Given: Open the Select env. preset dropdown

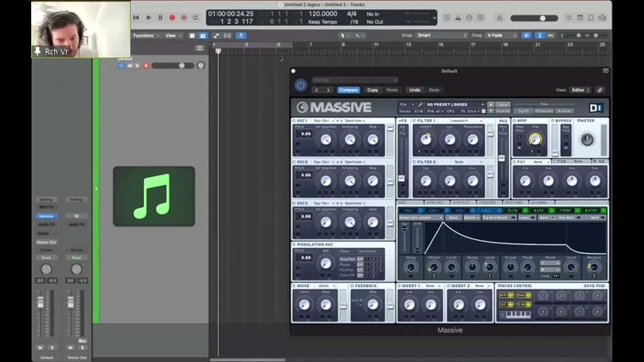Looking at the screenshot, I should point(421,218).
